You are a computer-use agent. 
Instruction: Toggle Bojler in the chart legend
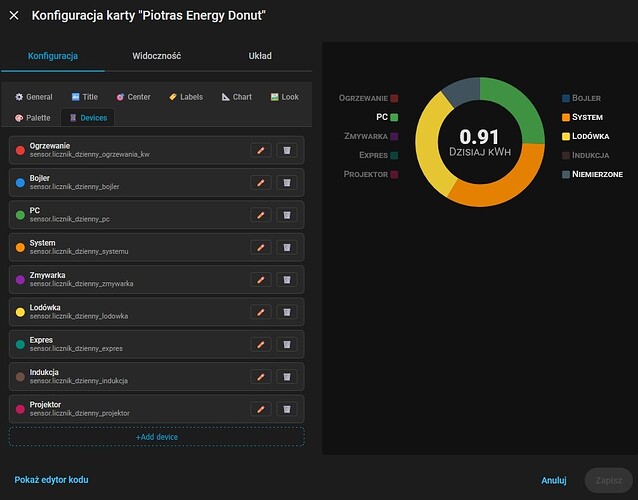pyautogui.click(x=581, y=98)
